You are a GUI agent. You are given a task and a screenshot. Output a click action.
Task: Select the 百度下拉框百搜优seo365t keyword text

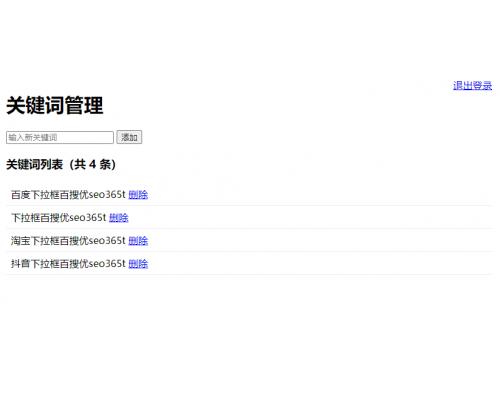tap(68, 194)
